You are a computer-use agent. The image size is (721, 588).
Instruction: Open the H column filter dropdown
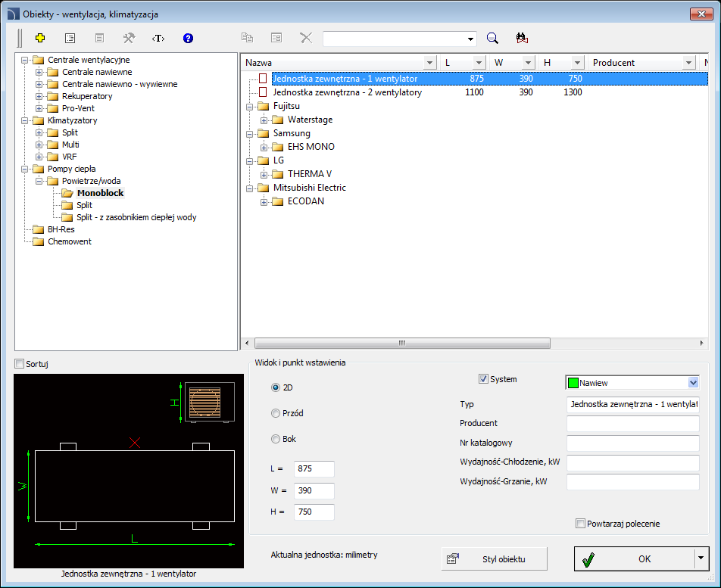(578, 63)
